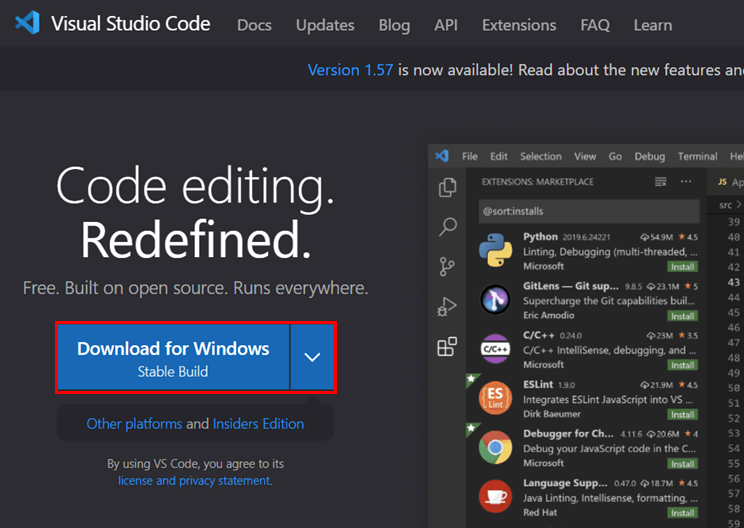Open the Edit menu in editor preview
The width and height of the screenshot is (744, 528).
point(499,157)
